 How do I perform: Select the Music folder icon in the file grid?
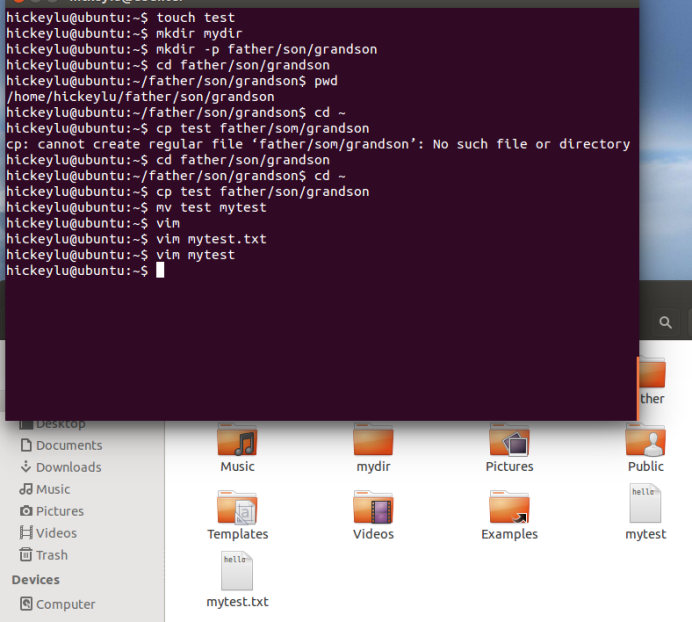tap(237, 441)
